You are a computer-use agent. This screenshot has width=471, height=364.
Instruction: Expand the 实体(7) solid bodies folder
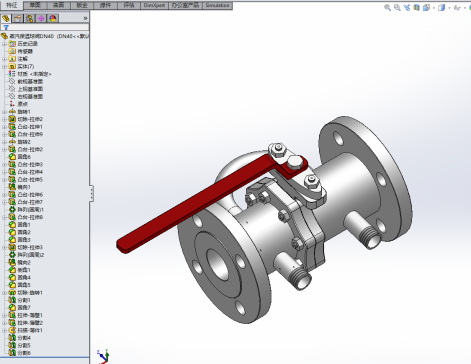coord(4,66)
